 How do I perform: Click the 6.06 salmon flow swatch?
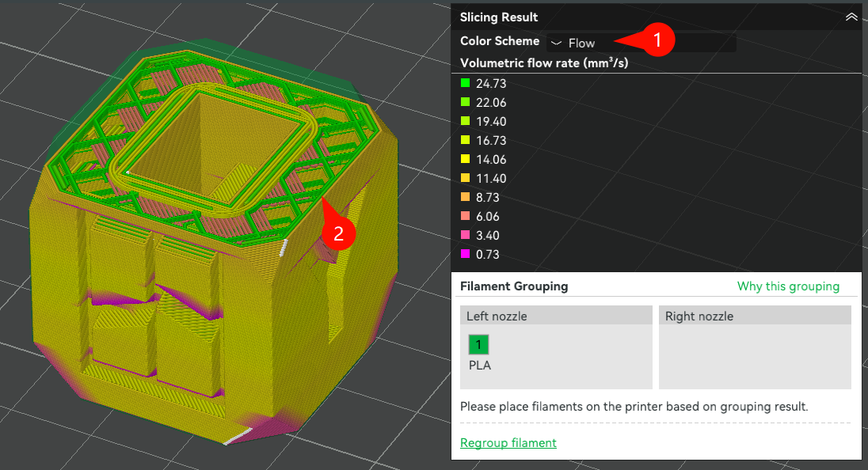tap(466, 216)
